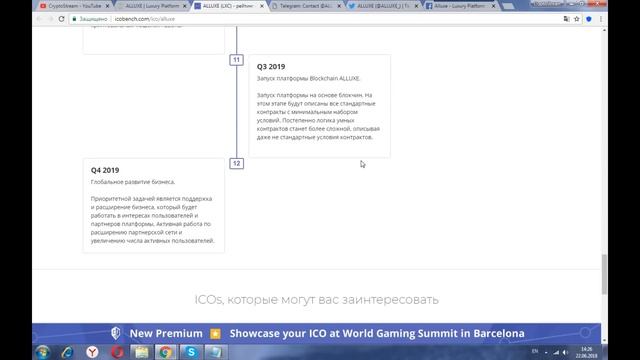Click the blue shield extension icon
Screen dimensions: 640x360
[x=589, y=19]
